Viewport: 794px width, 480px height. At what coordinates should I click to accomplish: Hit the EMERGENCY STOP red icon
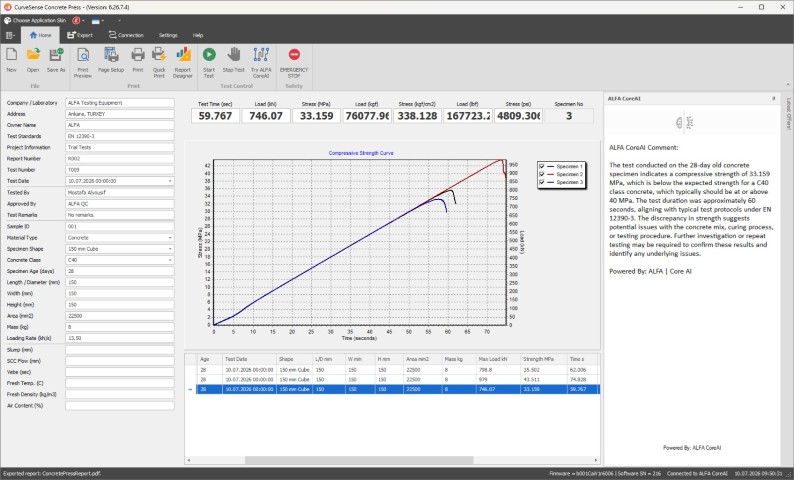click(294, 55)
